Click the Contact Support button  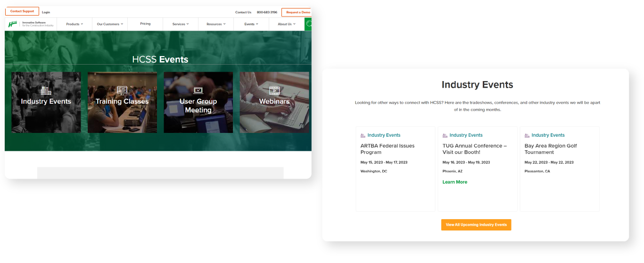[22, 11]
